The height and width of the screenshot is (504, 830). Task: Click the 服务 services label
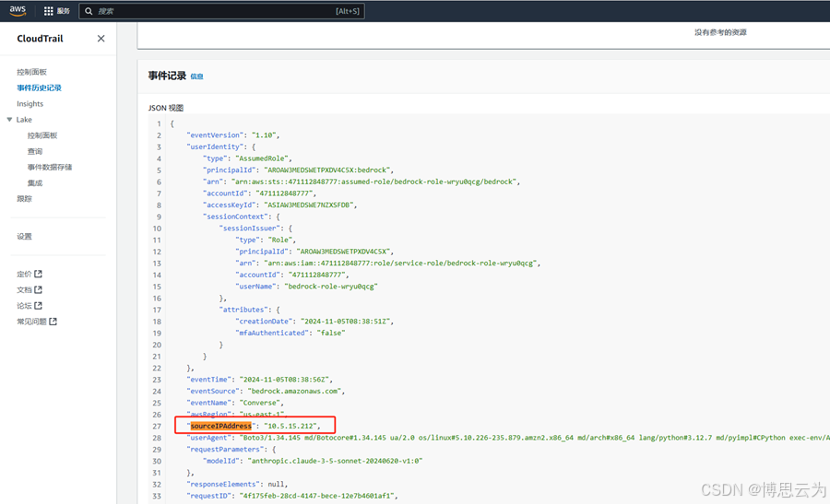pos(64,11)
